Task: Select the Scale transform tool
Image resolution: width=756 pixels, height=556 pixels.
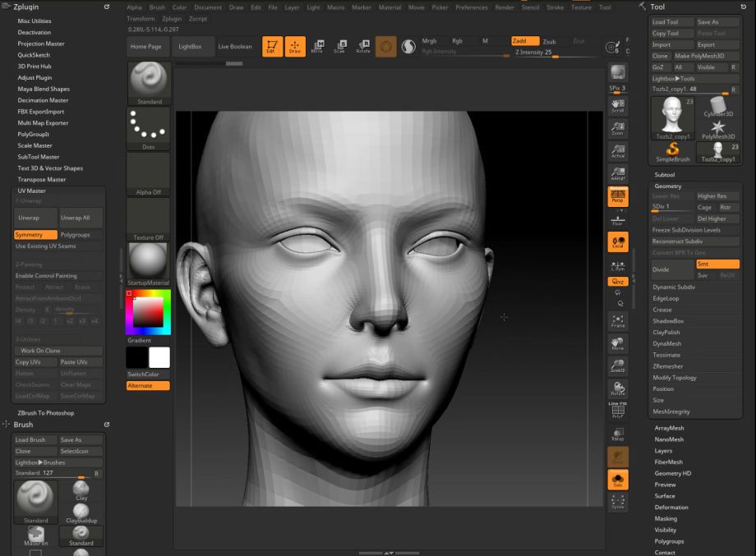Action: click(339, 47)
